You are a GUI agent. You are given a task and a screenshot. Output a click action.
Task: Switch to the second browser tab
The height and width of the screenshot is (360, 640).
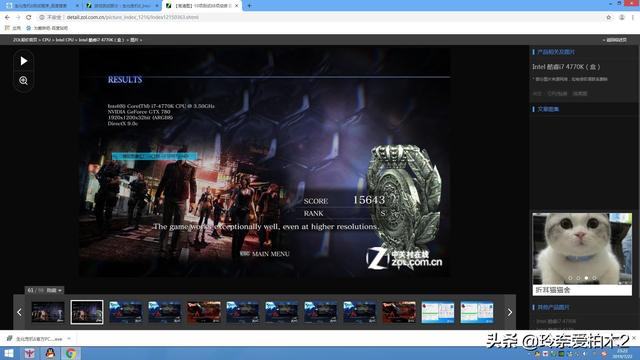coord(122,6)
